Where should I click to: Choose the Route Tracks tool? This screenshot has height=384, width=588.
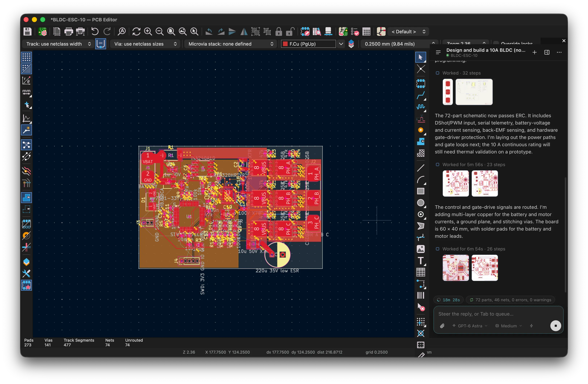[x=421, y=95]
